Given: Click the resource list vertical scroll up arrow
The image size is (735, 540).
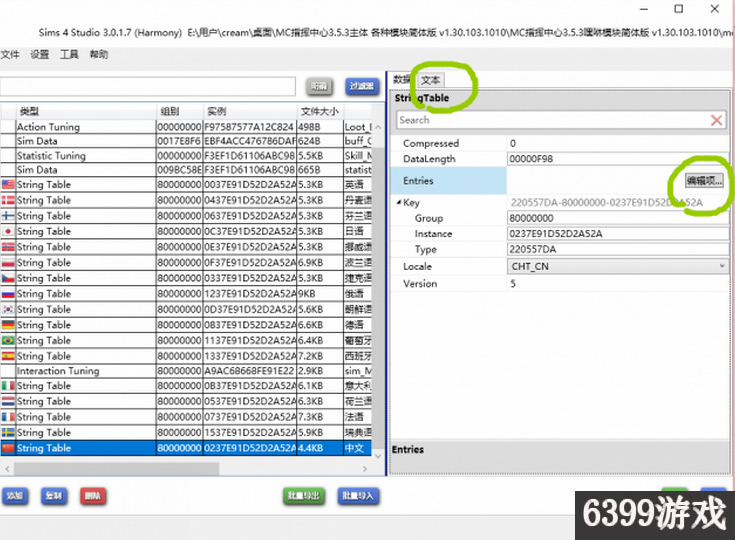Looking at the screenshot, I should [378, 127].
